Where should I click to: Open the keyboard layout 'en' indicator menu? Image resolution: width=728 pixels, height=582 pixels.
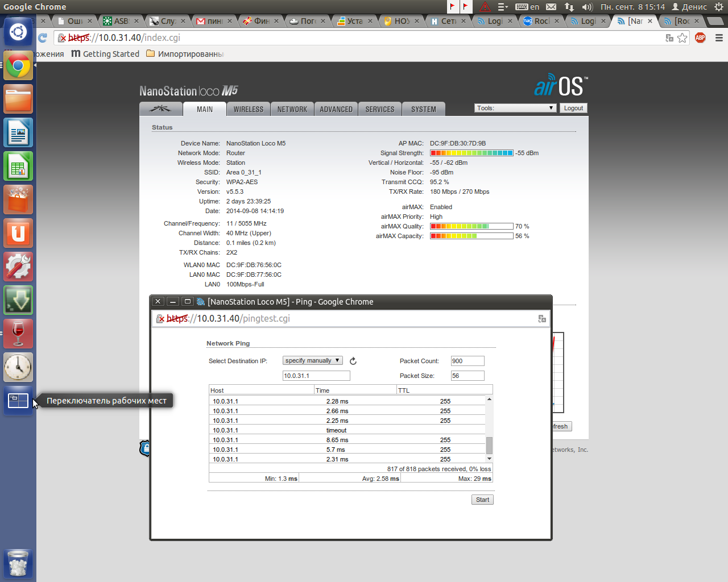[527, 7]
